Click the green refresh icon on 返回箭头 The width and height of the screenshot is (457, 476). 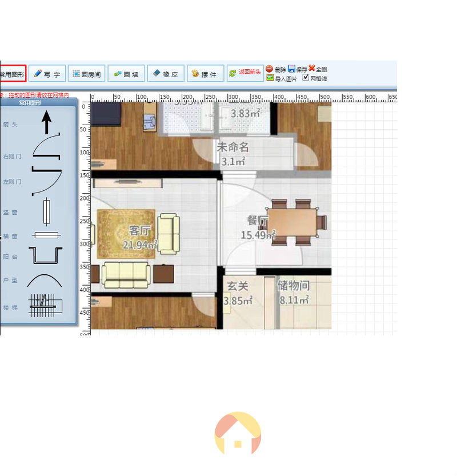(232, 73)
